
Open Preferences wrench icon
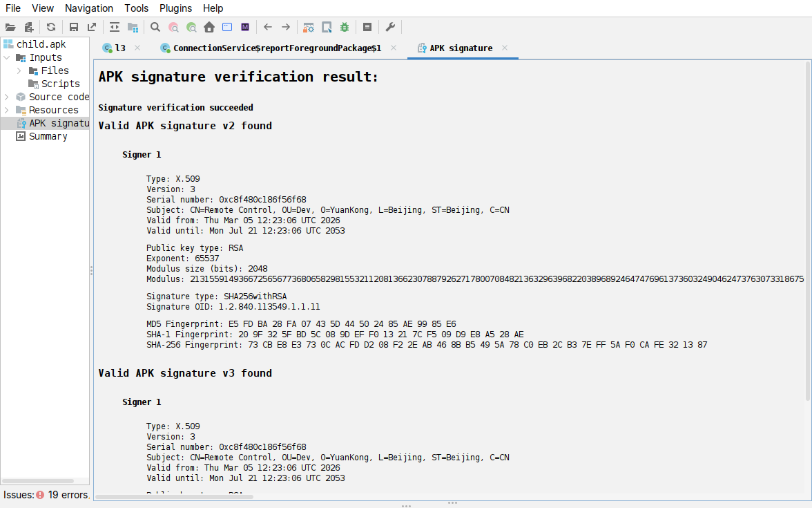click(391, 27)
